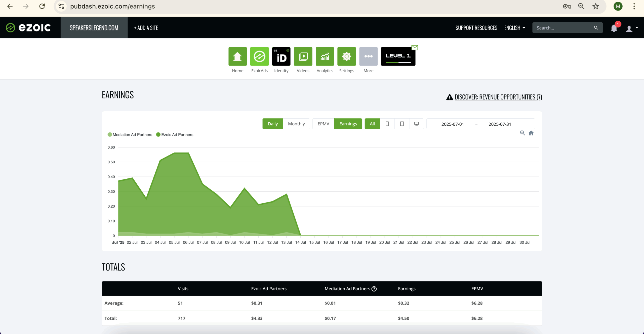
Task: Click average Ezoic partners value $0.31
Action: pyautogui.click(x=257, y=303)
